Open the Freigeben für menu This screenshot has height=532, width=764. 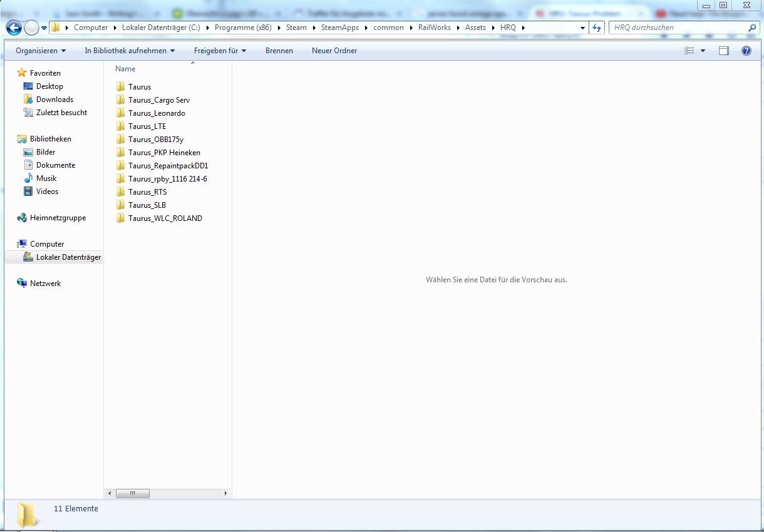(x=220, y=51)
